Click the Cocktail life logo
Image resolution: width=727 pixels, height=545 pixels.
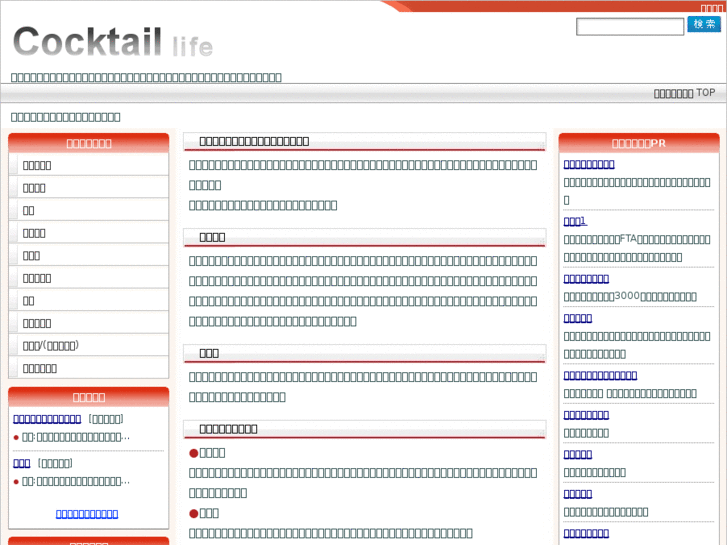click(x=113, y=42)
